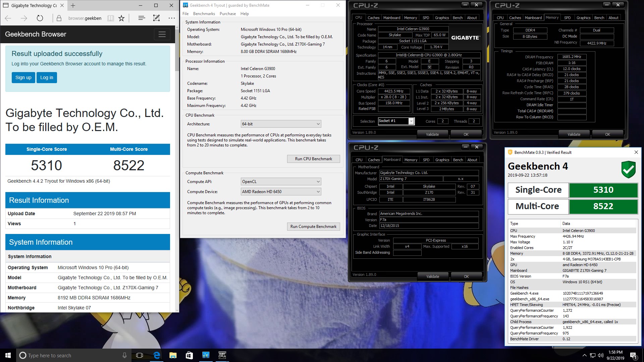Open Edge settings and more menu
Viewport: 644px width, 362px height.
pyautogui.click(x=171, y=18)
